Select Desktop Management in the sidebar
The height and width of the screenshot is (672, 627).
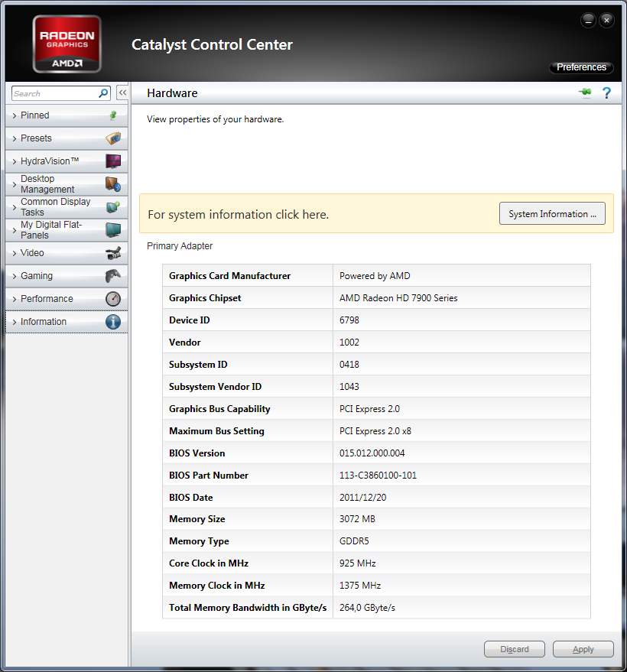[x=67, y=183]
